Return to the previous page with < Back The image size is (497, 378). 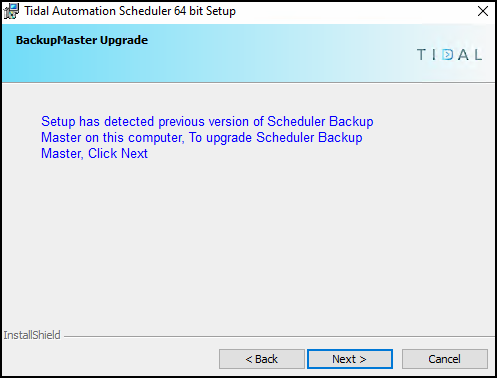click(x=262, y=359)
